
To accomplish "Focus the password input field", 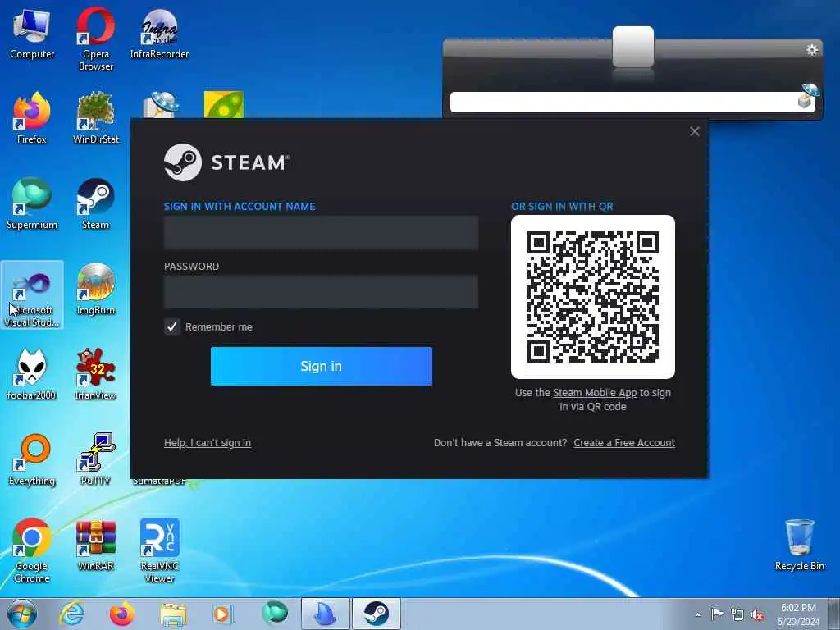I will (x=321, y=292).
